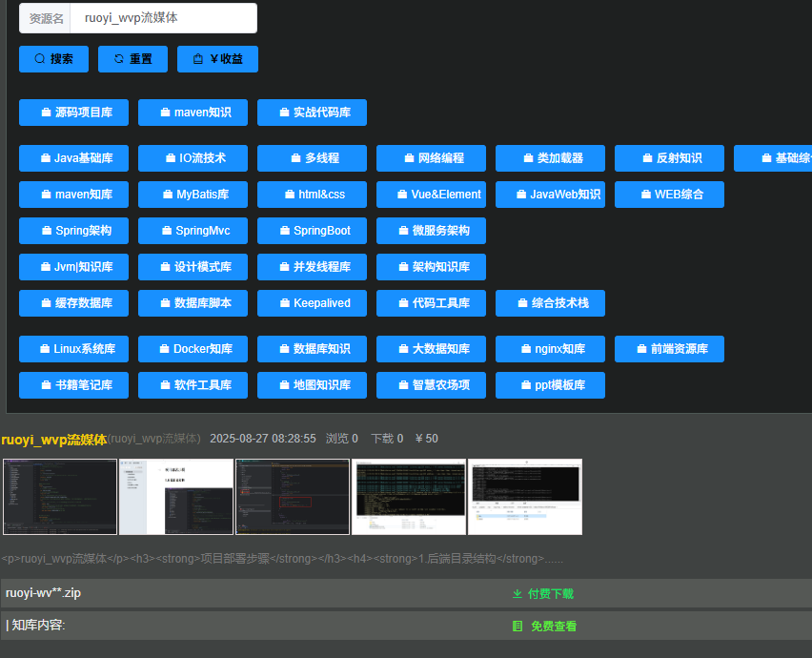Image resolution: width=812 pixels, height=658 pixels.
Task: Open html&css category
Action: [312, 195]
